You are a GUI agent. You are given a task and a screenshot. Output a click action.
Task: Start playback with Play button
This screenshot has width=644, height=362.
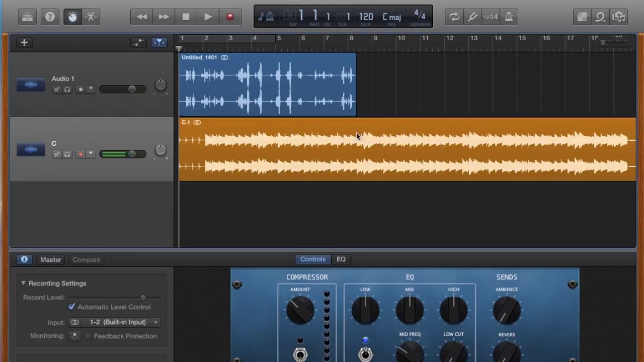pos(208,17)
